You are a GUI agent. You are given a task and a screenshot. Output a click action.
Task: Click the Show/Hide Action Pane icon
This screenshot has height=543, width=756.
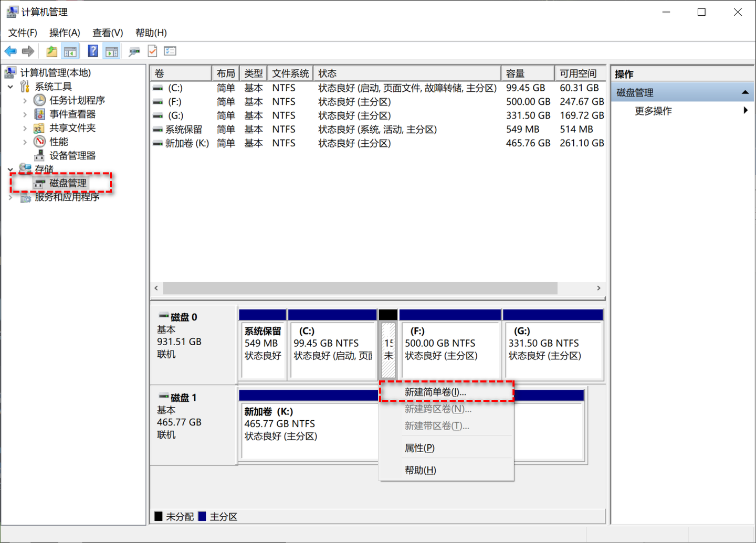pos(111,51)
